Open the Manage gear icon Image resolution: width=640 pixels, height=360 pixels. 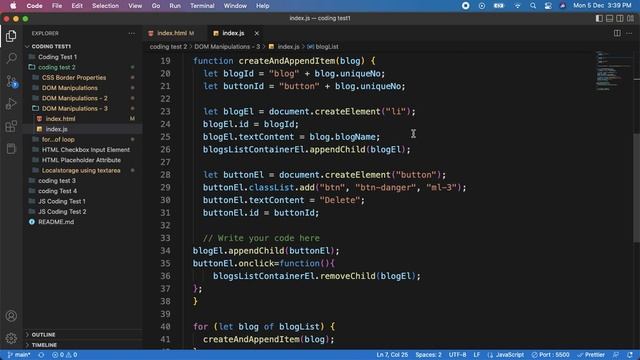[x=11, y=338]
